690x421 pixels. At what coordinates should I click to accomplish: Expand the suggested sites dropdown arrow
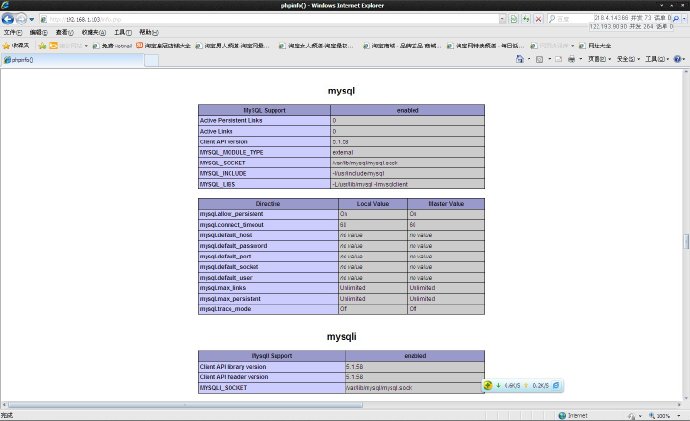tap(86, 46)
